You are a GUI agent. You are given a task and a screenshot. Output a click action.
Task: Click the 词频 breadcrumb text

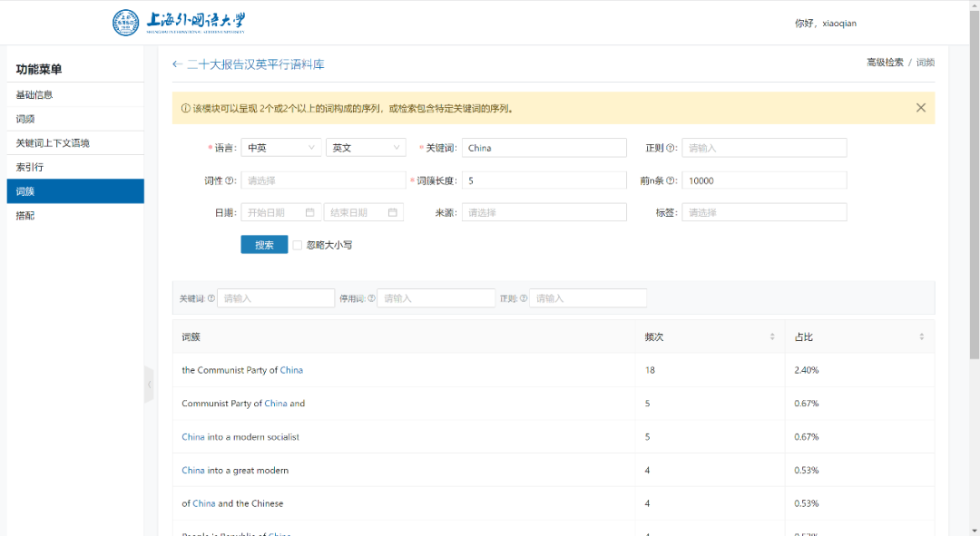click(x=925, y=63)
